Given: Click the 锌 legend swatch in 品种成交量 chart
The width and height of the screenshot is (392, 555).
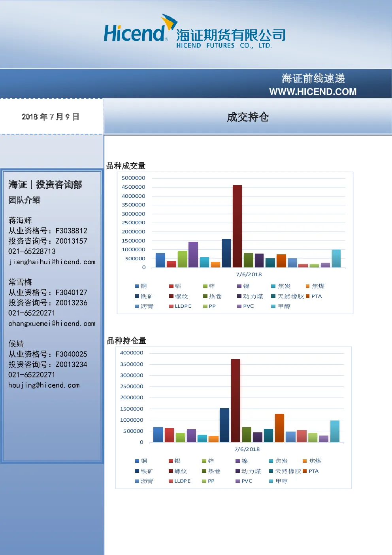Looking at the screenshot, I should click(205, 286).
